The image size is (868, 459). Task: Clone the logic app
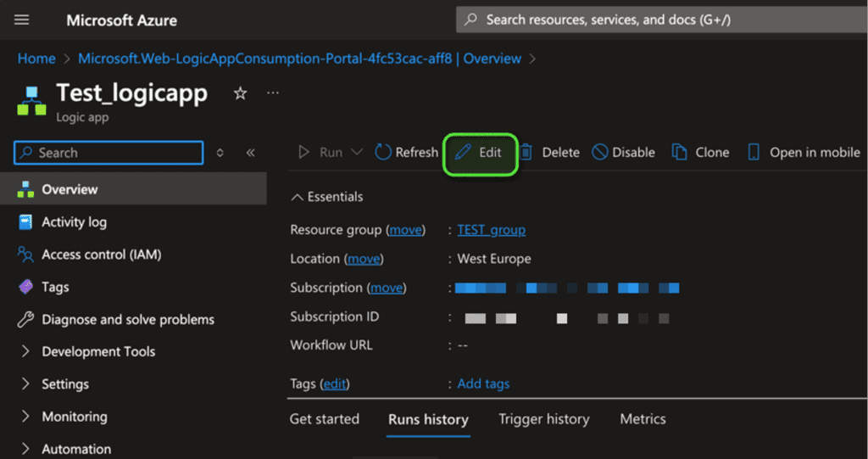[701, 153]
